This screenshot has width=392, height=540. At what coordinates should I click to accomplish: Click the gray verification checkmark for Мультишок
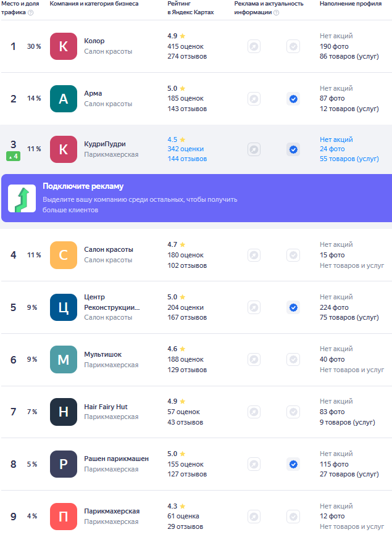[x=293, y=360]
